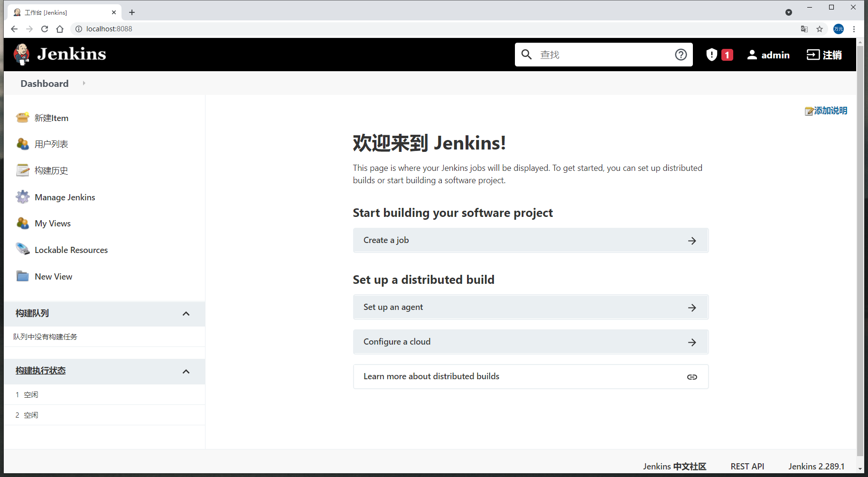
Task: Click the Dashboard breadcrumb link
Action: (45, 84)
